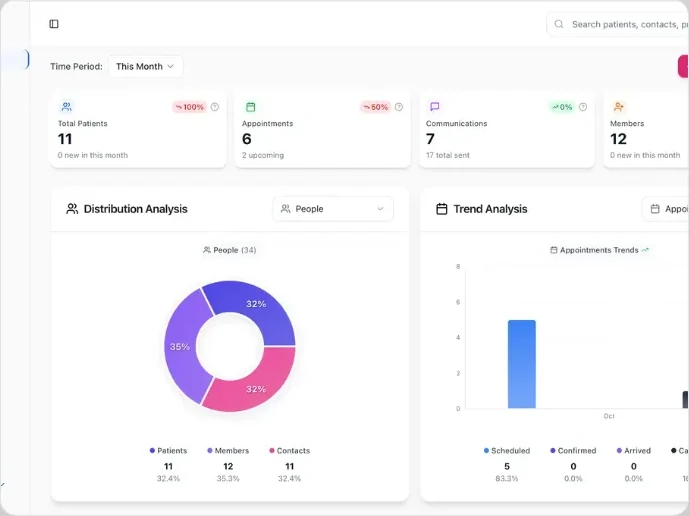Toggle Patients legend color dot

pos(152,450)
